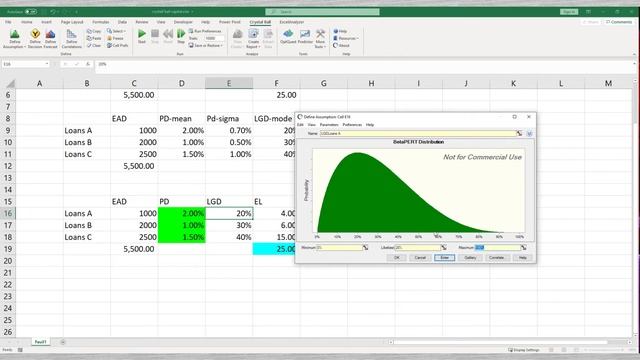Click the Step simulation button
Image resolution: width=640 pixels, height=360 pixels.
181,36
